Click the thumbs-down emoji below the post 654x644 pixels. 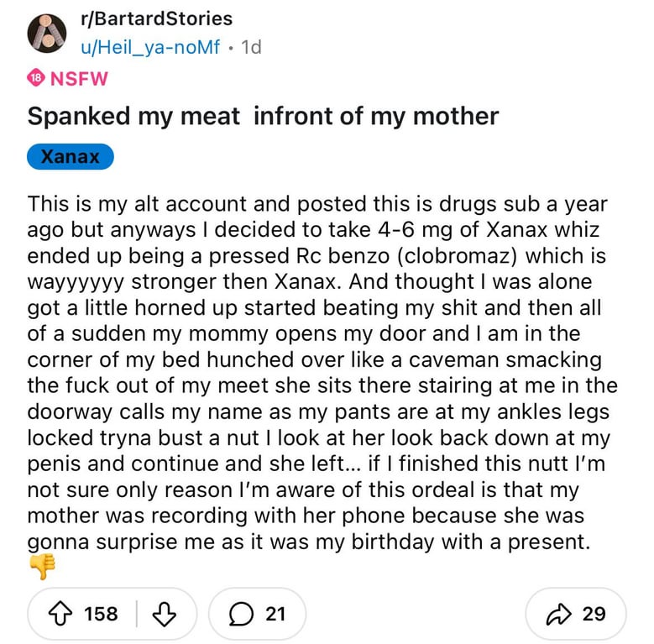pyautogui.click(x=42, y=568)
